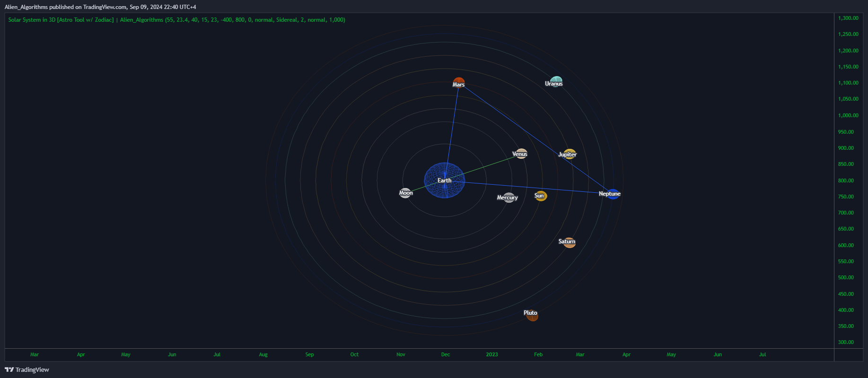Click the 300.00 price axis label

(x=846, y=342)
